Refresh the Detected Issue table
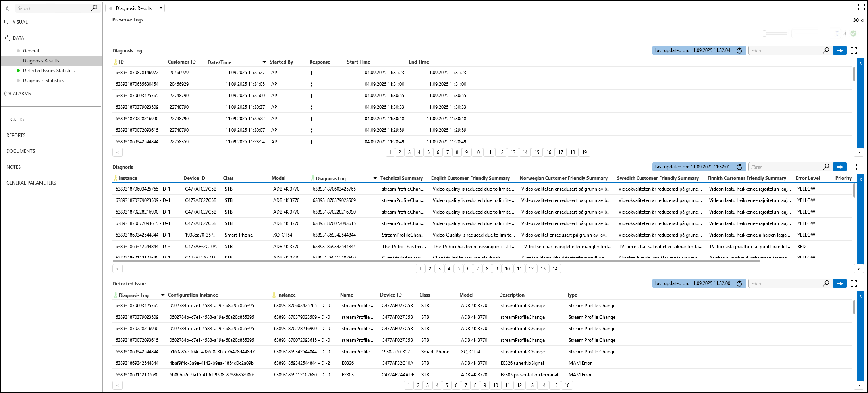 [739, 283]
